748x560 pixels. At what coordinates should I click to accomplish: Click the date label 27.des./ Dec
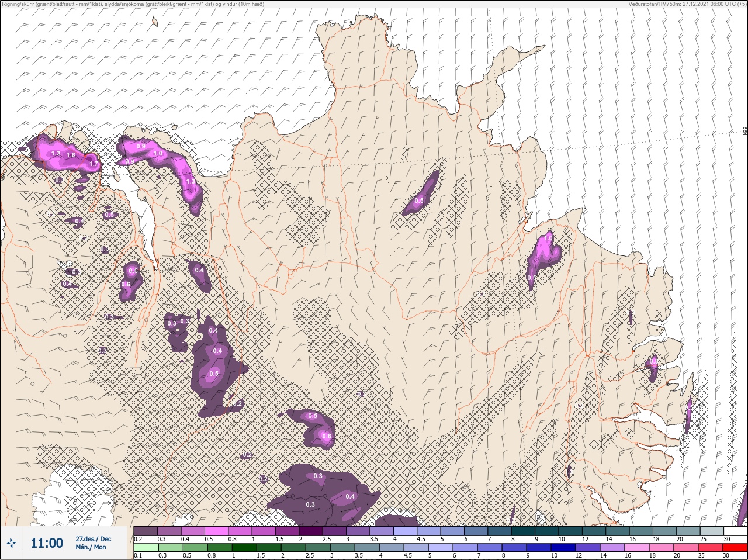click(93, 539)
